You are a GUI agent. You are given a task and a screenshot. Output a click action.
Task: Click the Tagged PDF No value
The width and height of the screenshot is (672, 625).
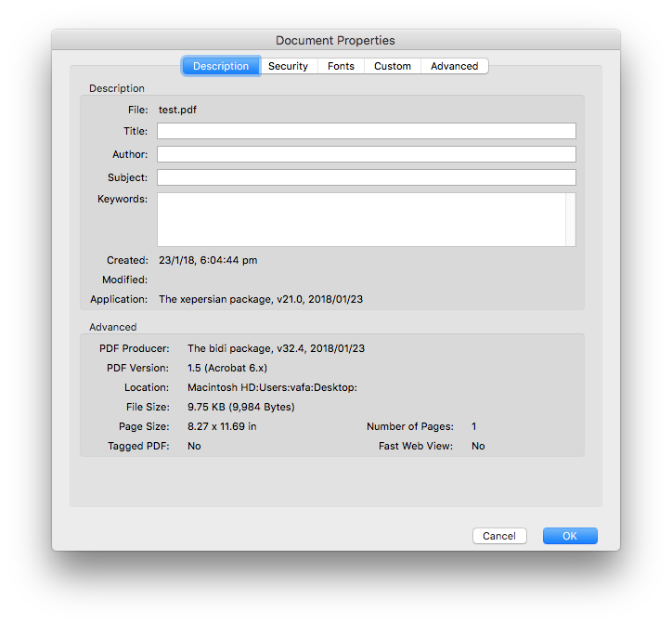pyautogui.click(x=194, y=446)
